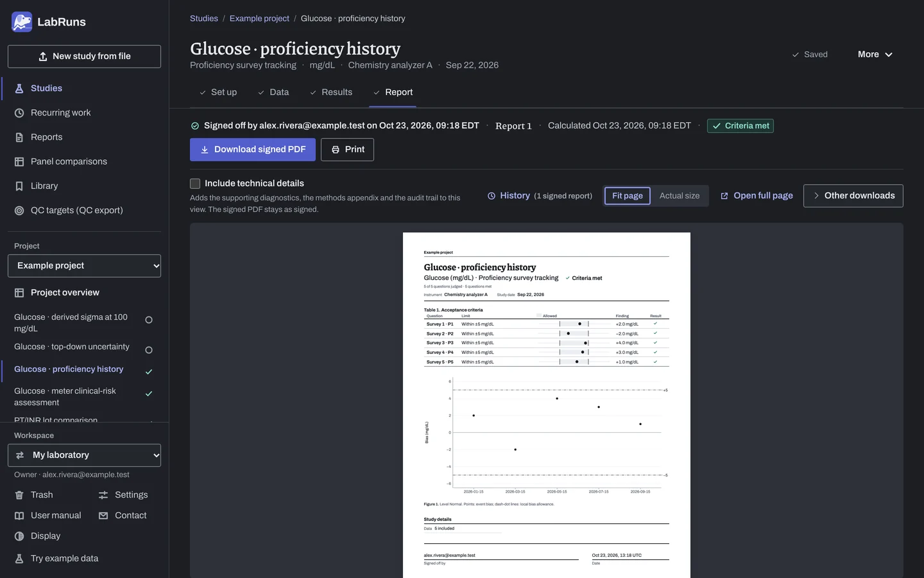924x578 pixels.
Task: Click the Trash link
Action: pos(33,495)
